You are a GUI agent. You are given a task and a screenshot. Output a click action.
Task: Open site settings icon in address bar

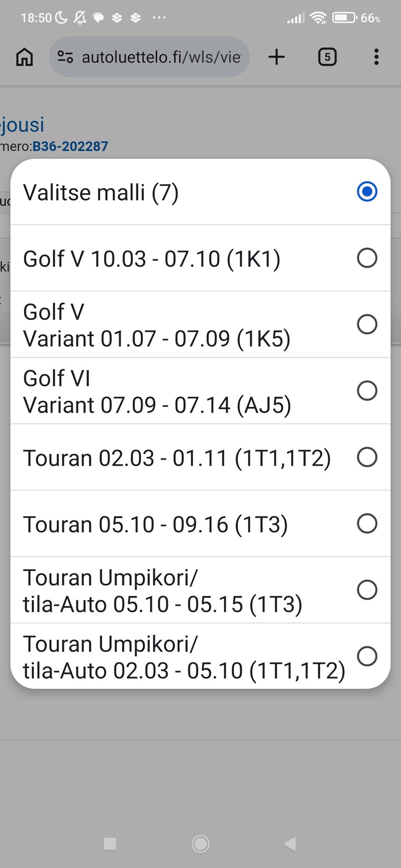(65, 57)
